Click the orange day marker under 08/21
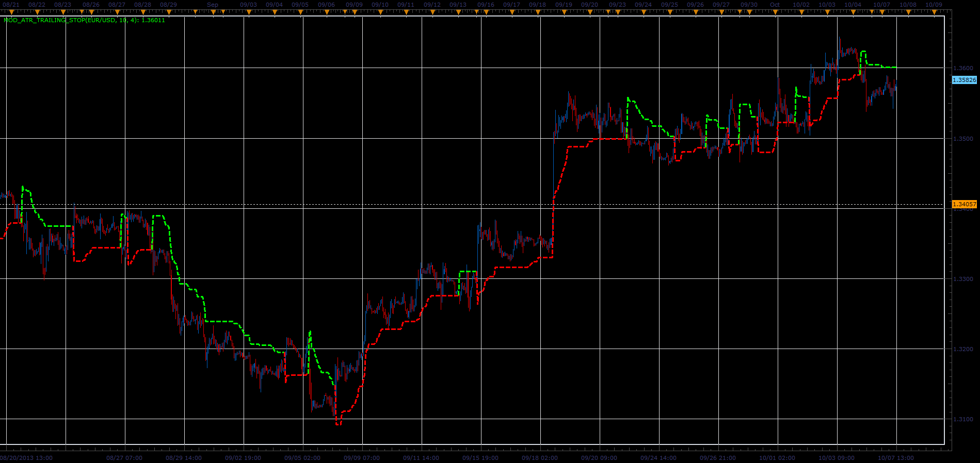 (11, 12)
